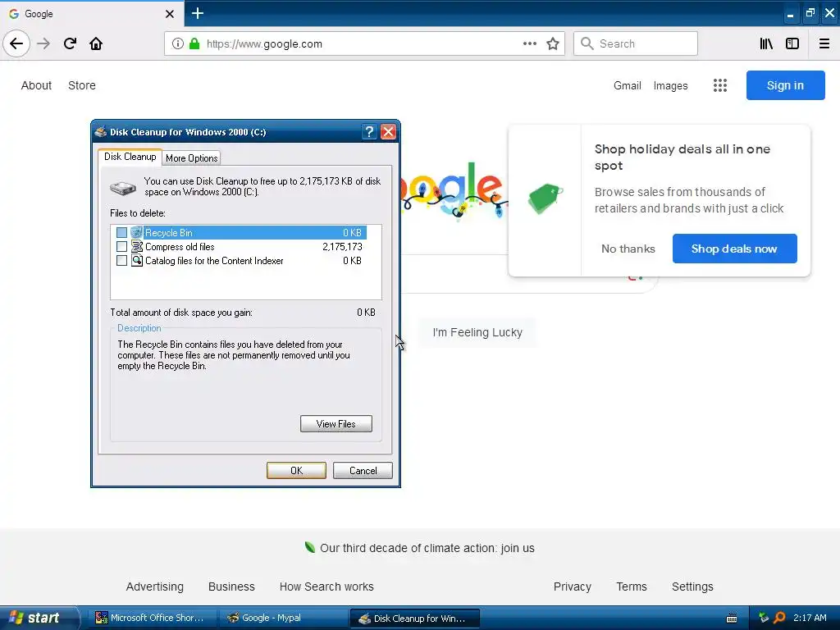Click the Content Indexer catalog icon

pyautogui.click(x=137, y=260)
